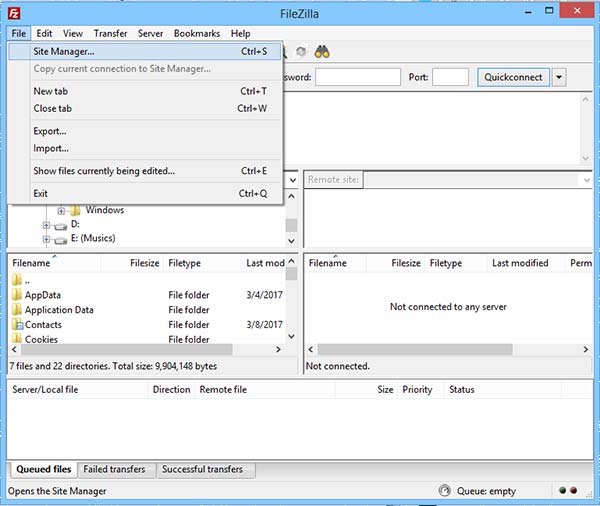Viewport: 600px width, 506px height.
Task: Select Show files currently being edited...
Action: coord(145,171)
